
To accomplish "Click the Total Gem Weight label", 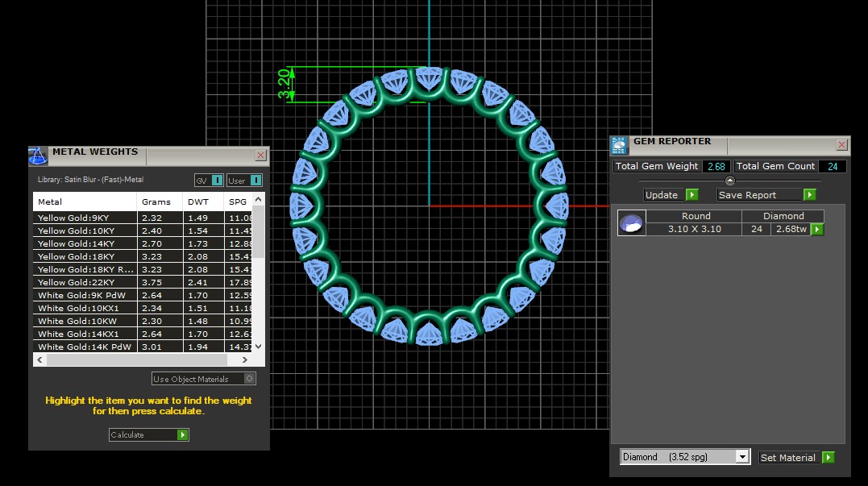I will 657,166.
